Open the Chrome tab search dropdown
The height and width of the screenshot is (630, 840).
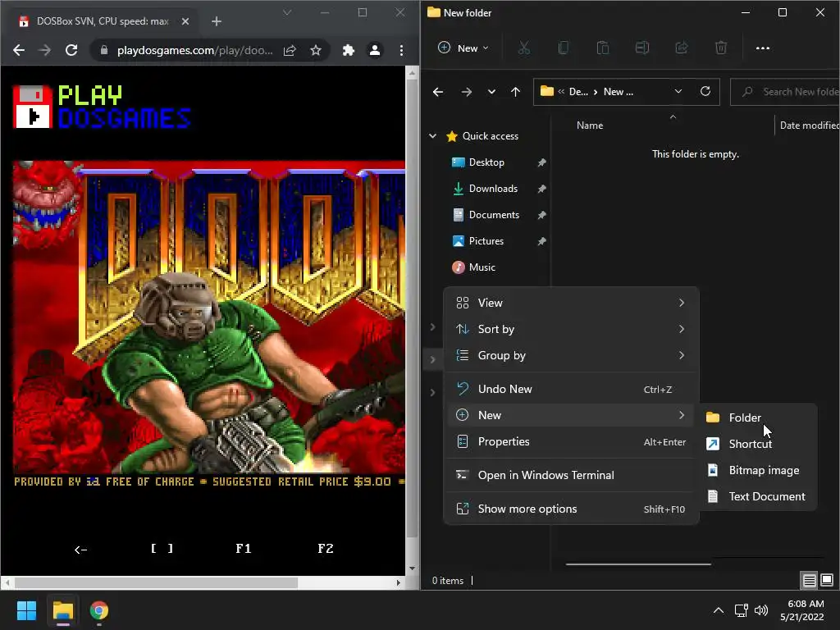287,12
